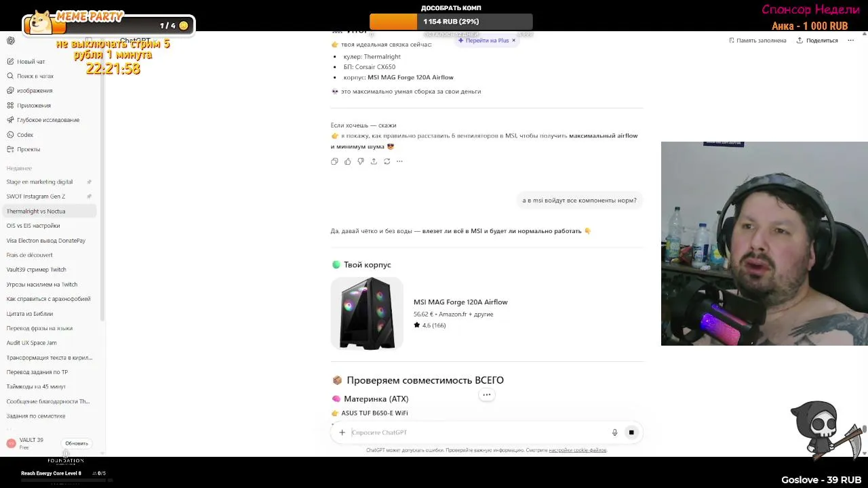Mark the response with thumbs up

coord(348,161)
